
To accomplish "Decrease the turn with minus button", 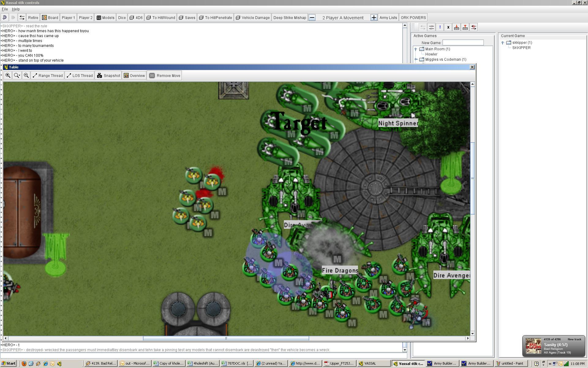I will pyautogui.click(x=312, y=17).
